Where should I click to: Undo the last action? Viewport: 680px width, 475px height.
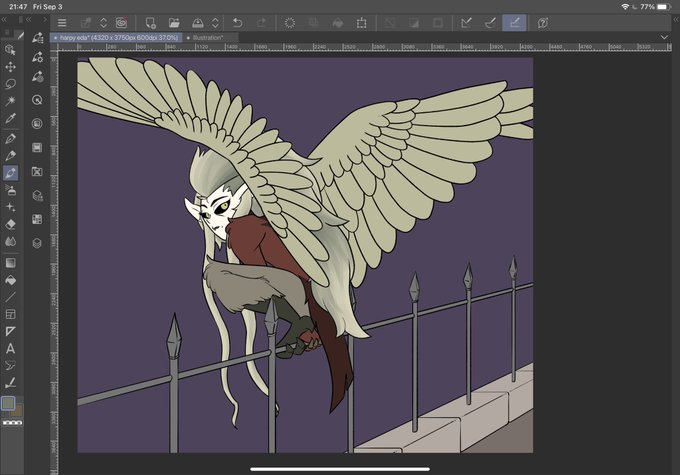click(x=237, y=23)
